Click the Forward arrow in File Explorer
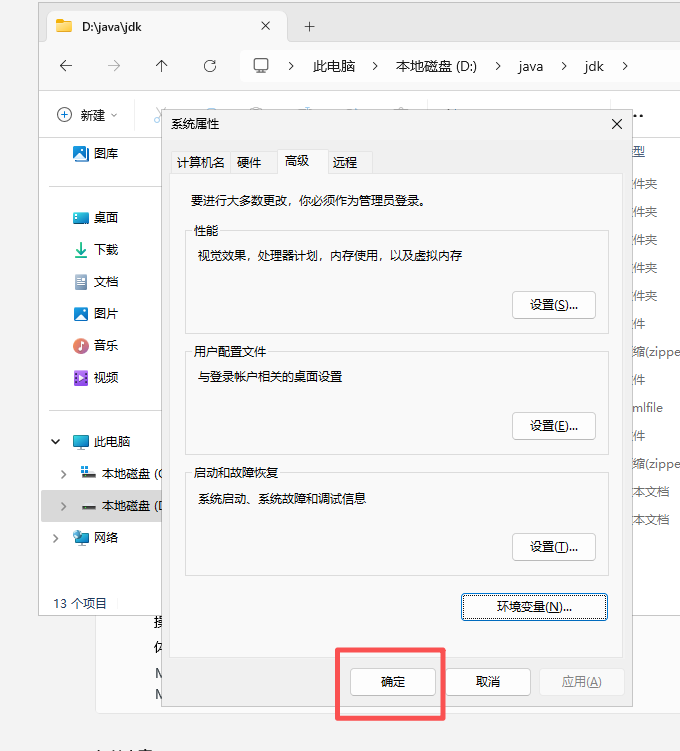This screenshot has height=751, width=680. pos(114,66)
